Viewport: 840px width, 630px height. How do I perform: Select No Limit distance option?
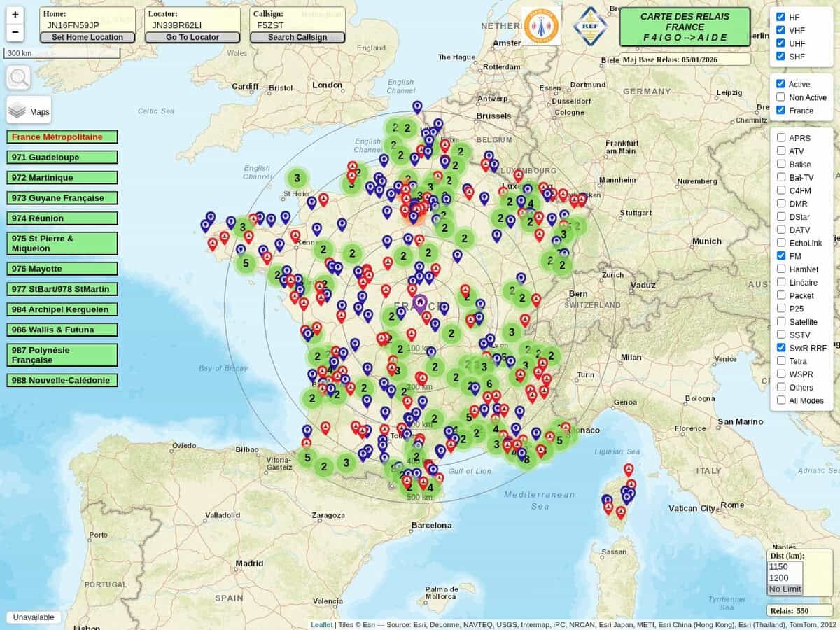(785, 589)
